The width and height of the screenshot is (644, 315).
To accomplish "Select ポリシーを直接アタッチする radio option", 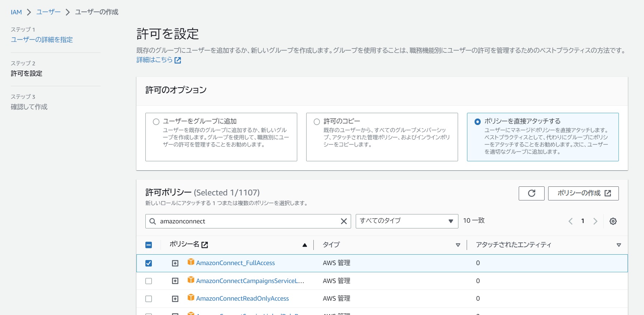I will point(477,122).
